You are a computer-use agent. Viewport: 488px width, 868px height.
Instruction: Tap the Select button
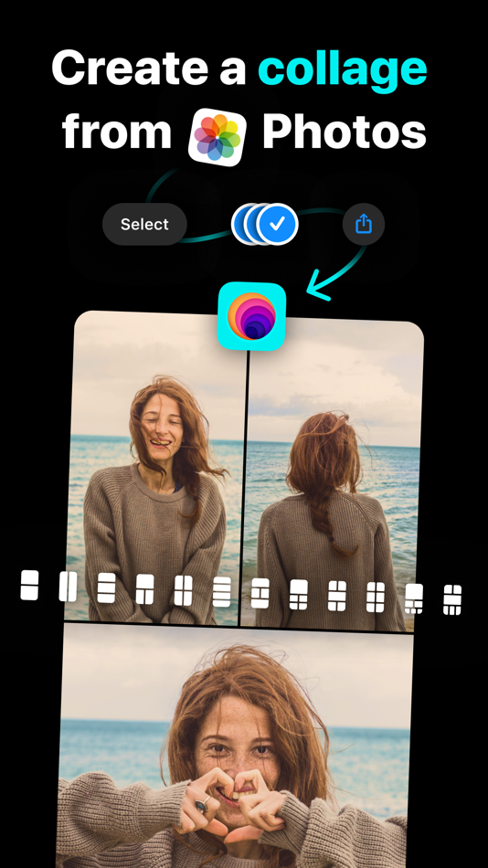coord(144,224)
